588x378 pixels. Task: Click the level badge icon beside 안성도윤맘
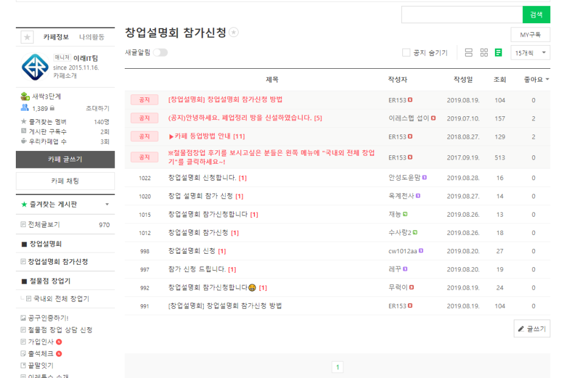click(424, 177)
